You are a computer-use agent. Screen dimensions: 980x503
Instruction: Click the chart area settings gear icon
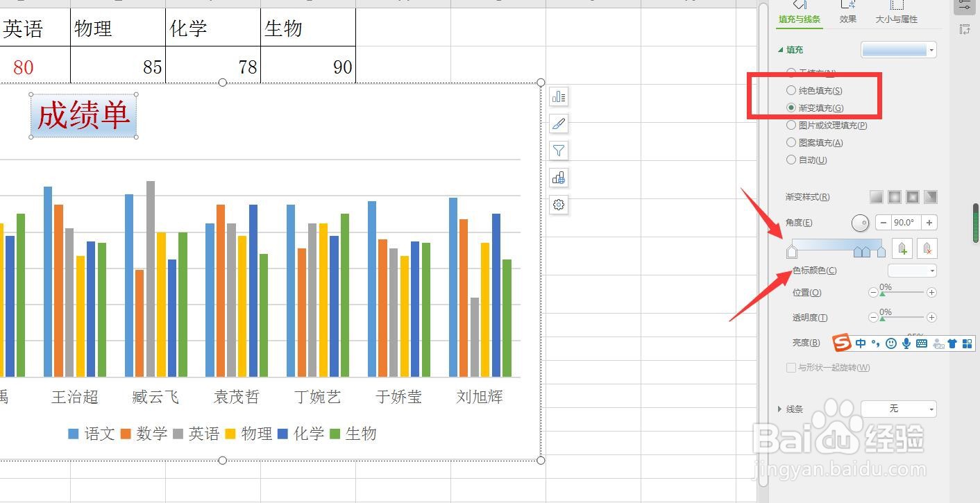tap(559, 205)
